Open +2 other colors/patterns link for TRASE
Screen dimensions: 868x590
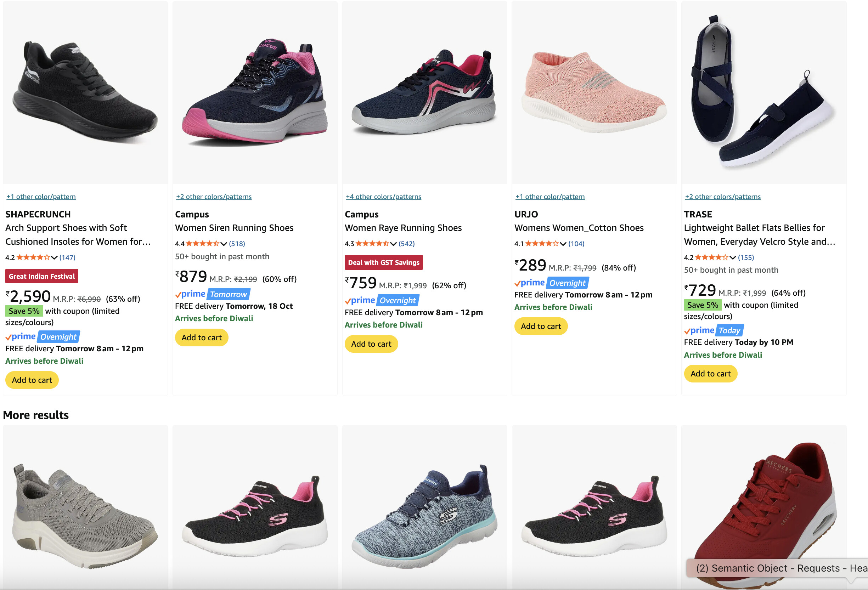pyautogui.click(x=722, y=197)
